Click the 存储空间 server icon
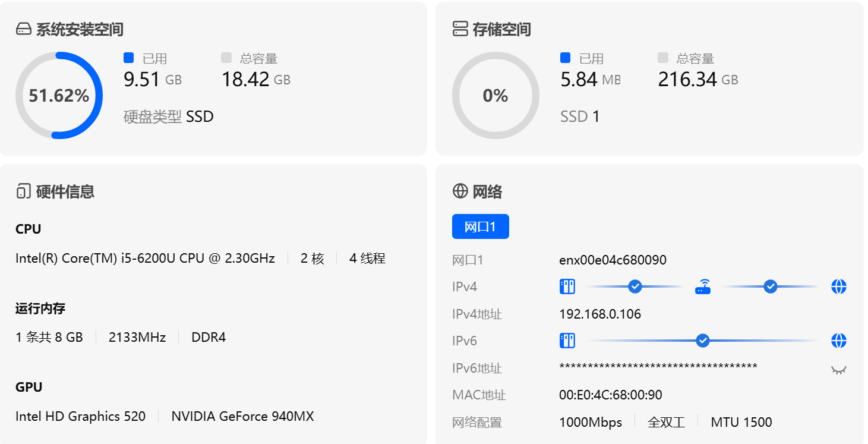Viewport: 868px width, 444px height. (460, 29)
